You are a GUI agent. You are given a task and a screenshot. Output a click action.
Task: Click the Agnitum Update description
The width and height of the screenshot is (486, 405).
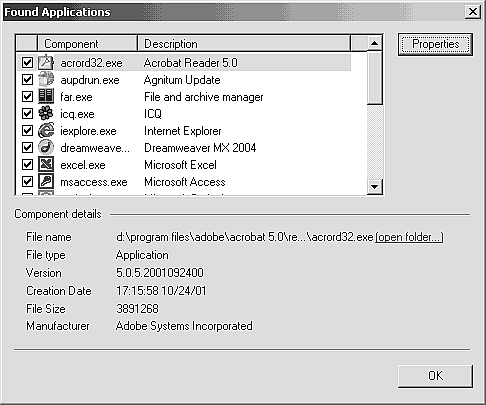pyautogui.click(x=182, y=80)
